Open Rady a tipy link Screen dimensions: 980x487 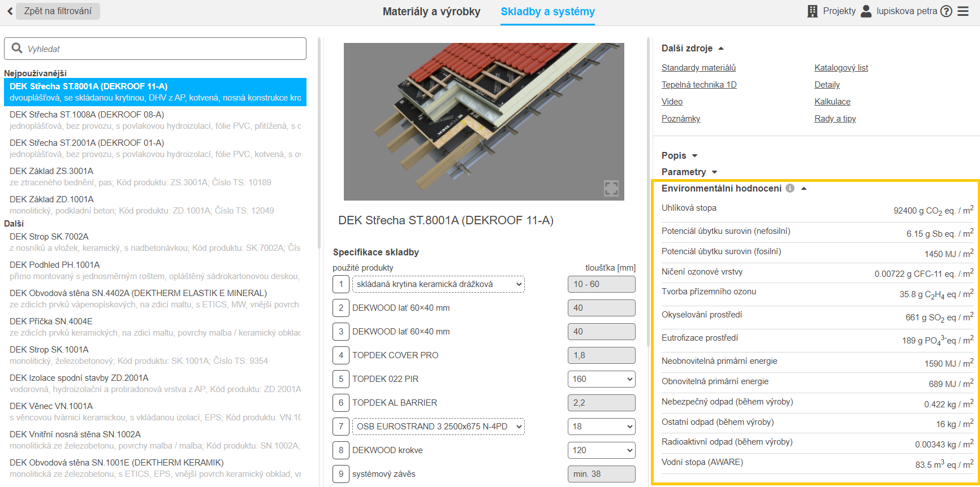point(835,119)
